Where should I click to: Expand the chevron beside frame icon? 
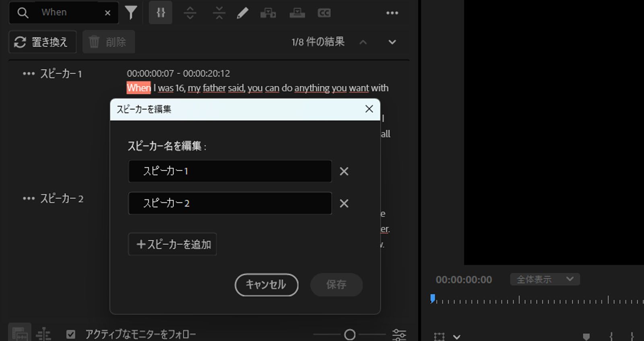pos(457,337)
